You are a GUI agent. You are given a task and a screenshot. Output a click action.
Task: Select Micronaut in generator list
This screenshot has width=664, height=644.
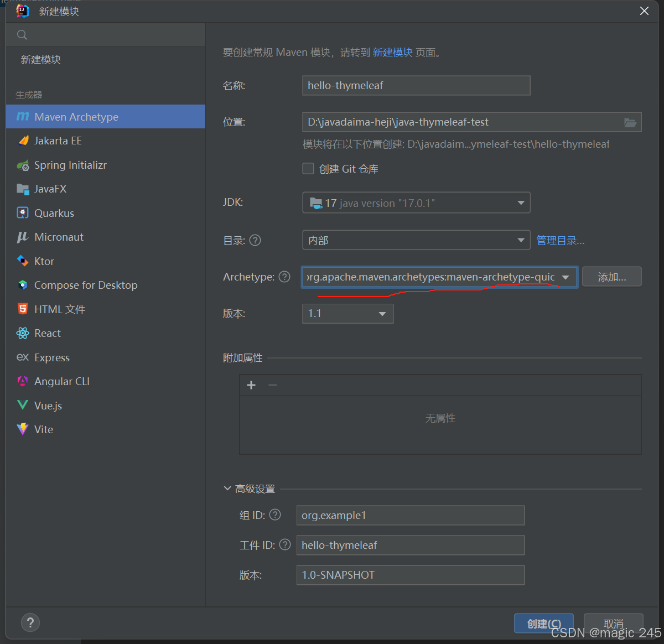click(106, 237)
